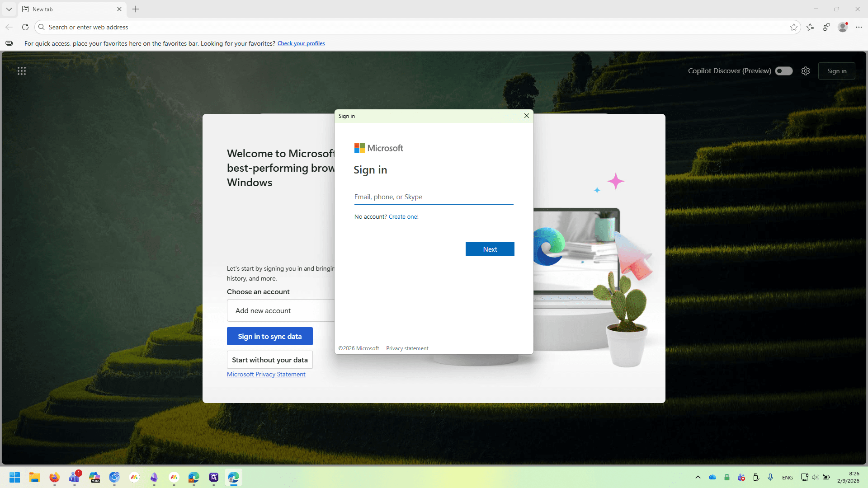Image resolution: width=868 pixels, height=488 pixels.
Task: Show hidden system tray icons chevron
Action: click(698, 477)
